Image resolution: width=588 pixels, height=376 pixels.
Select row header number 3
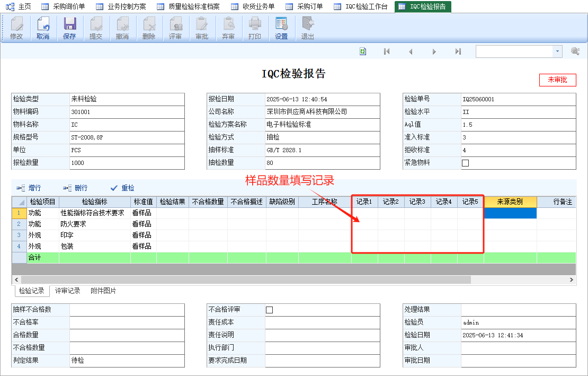pyautogui.click(x=19, y=235)
